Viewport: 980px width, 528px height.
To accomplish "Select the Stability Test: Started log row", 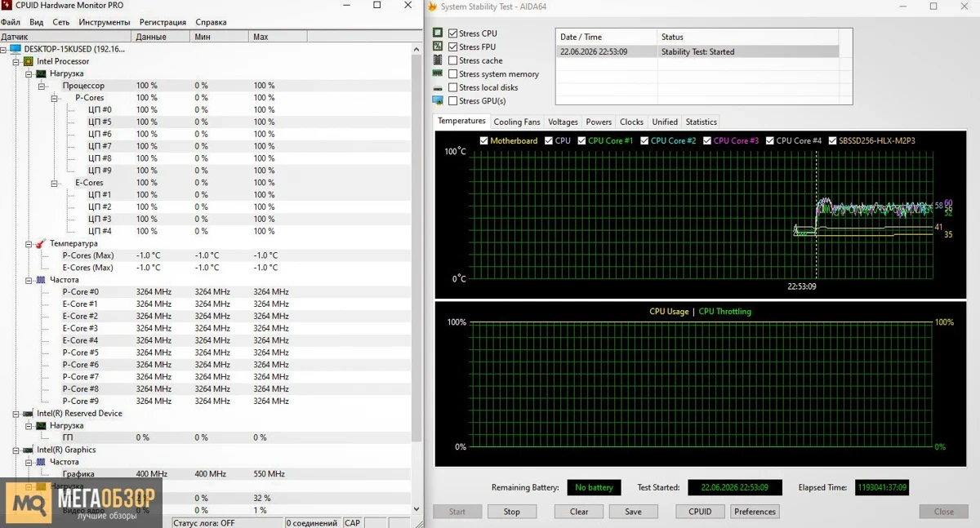I will [x=697, y=51].
